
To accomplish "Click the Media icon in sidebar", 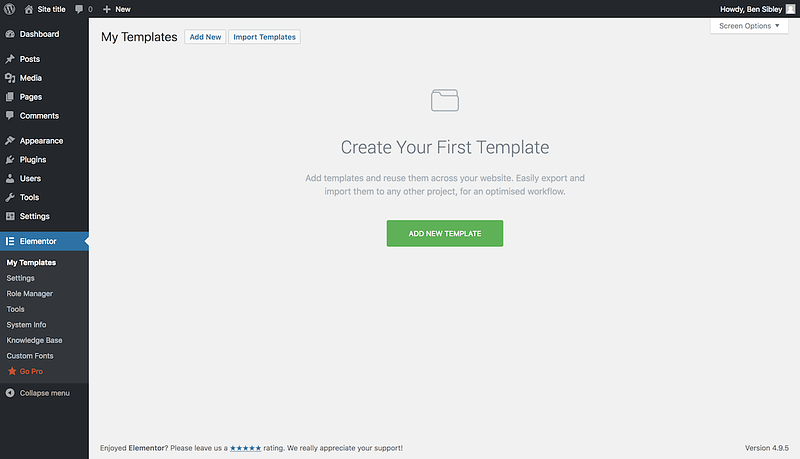I will (x=10, y=78).
